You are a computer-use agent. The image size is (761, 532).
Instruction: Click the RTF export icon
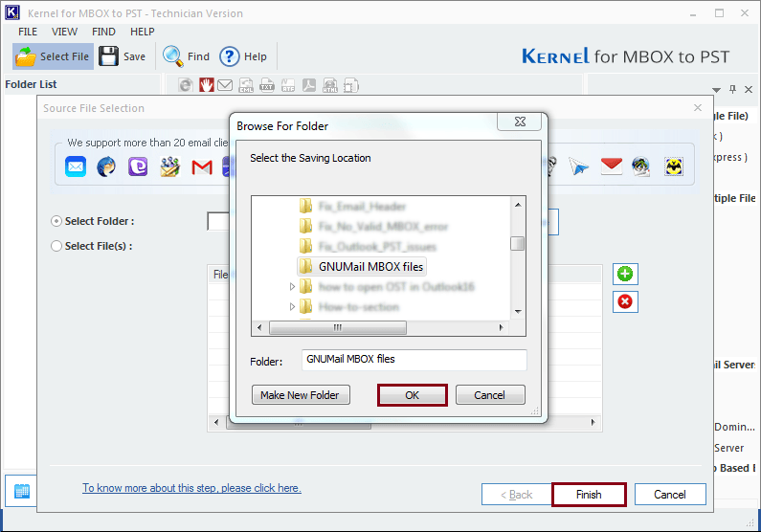click(288, 85)
